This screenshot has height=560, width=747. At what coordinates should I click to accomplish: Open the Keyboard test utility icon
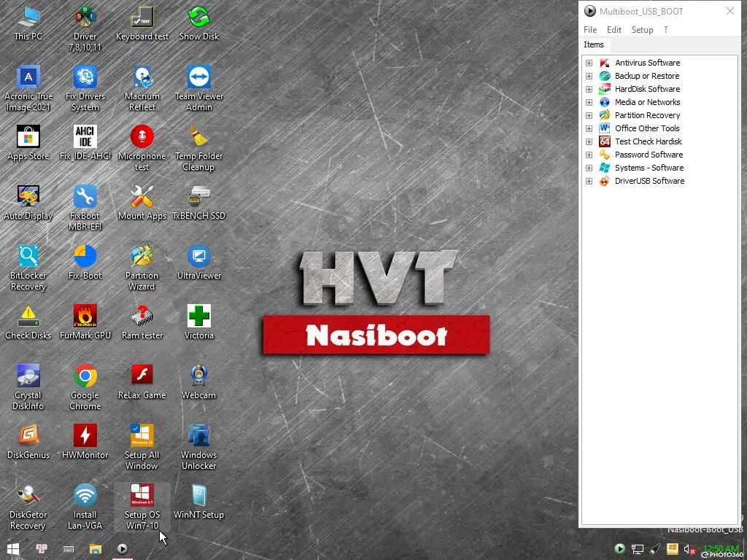tap(142, 24)
